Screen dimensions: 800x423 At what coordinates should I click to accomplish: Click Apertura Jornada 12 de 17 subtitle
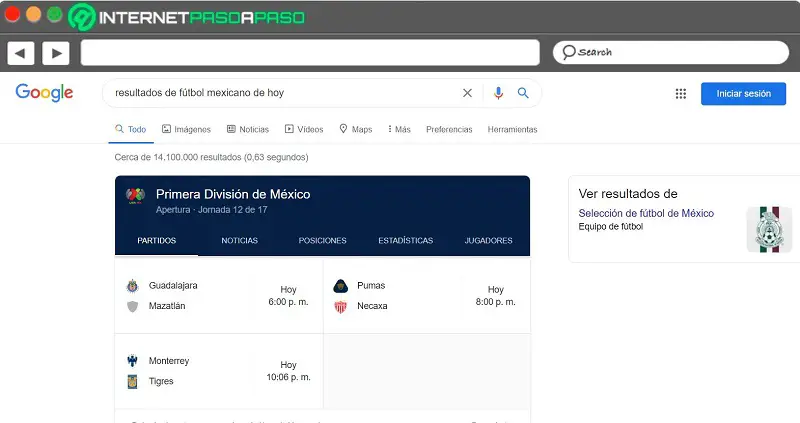pyautogui.click(x=211, y=210)
